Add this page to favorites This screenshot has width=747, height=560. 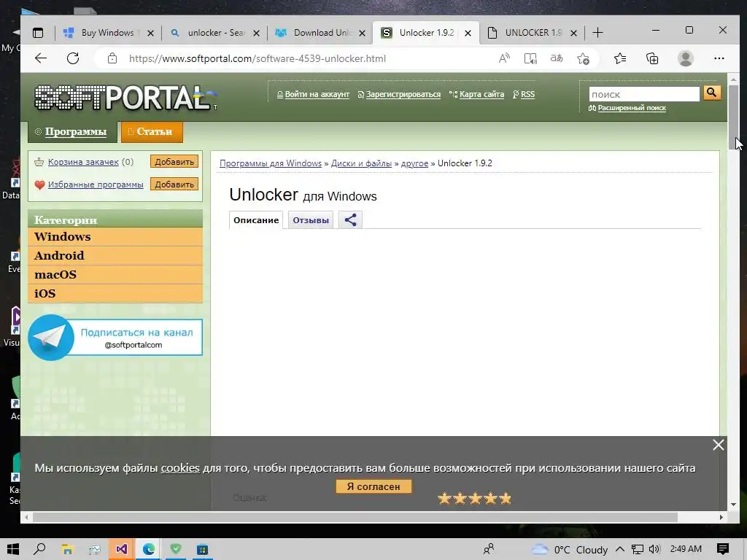click(583, 58)
